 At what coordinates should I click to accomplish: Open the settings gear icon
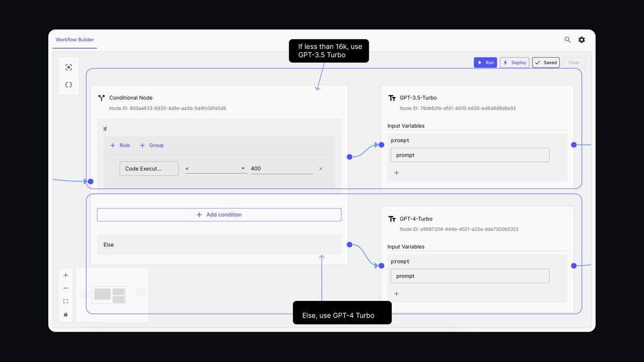point(582,40)
